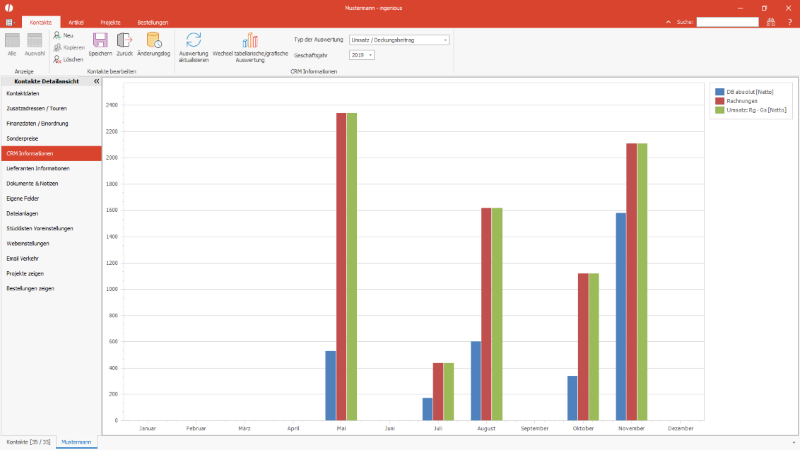This screenshot has height=450, width=800.
Task: Switch to the Bestellungen ribbon tab
Action: click(153, 22)
